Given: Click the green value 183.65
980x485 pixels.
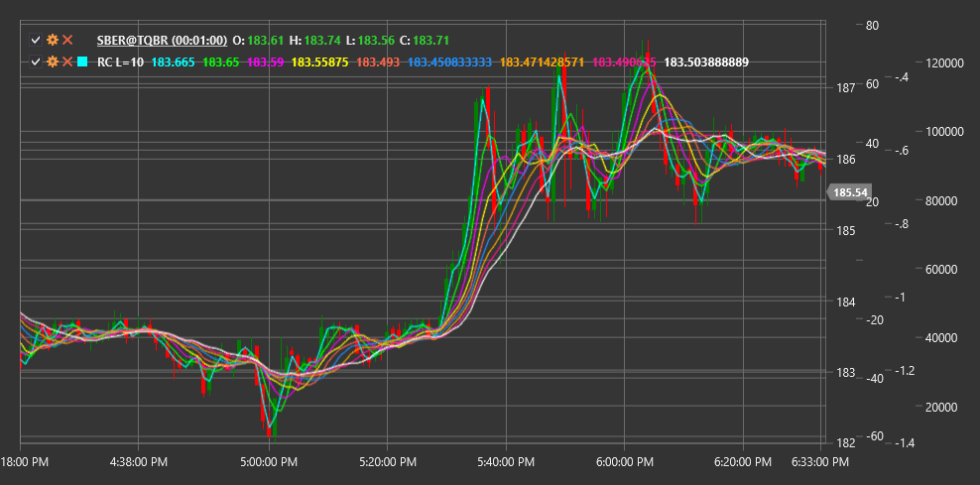Looking at the screenshot, I should tap(220, 61).
